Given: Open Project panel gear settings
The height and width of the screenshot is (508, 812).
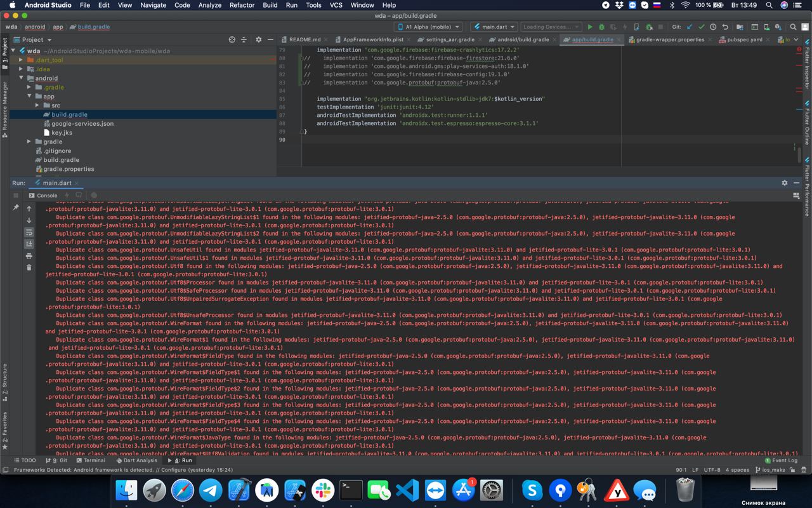Looking at the screenshot, I should pyautogui.click(x=258, y=39).
